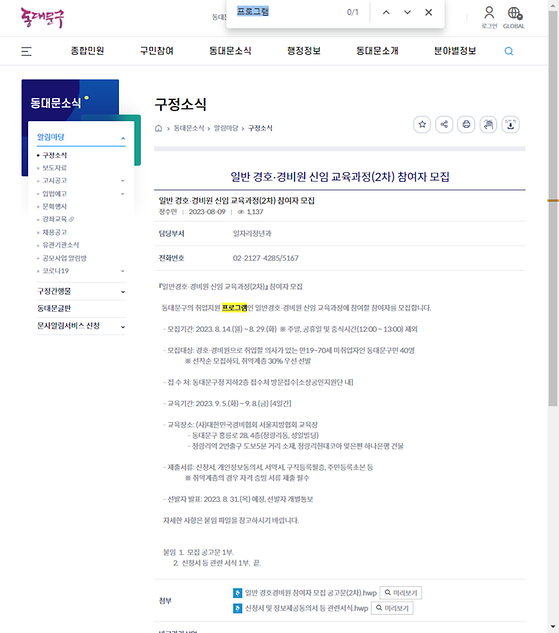Click the share icon
559x633 pixels.
pyautogui.click(x=444, y=124)
